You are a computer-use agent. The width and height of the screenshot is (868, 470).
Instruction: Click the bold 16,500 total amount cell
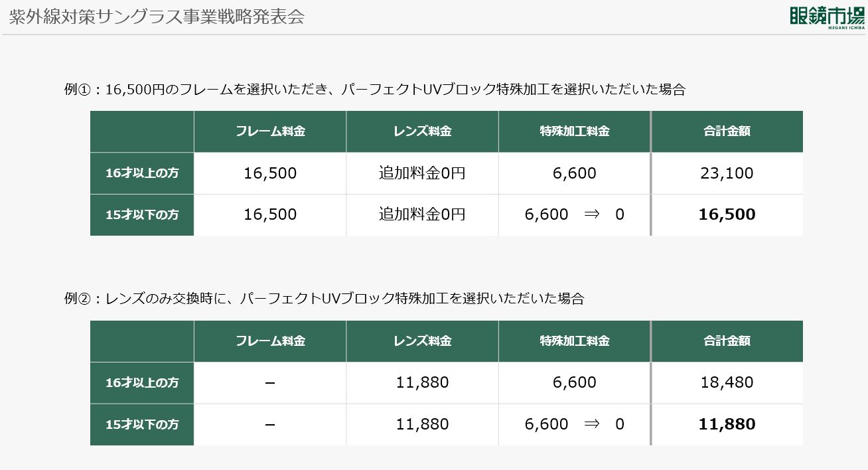[727, 214]
